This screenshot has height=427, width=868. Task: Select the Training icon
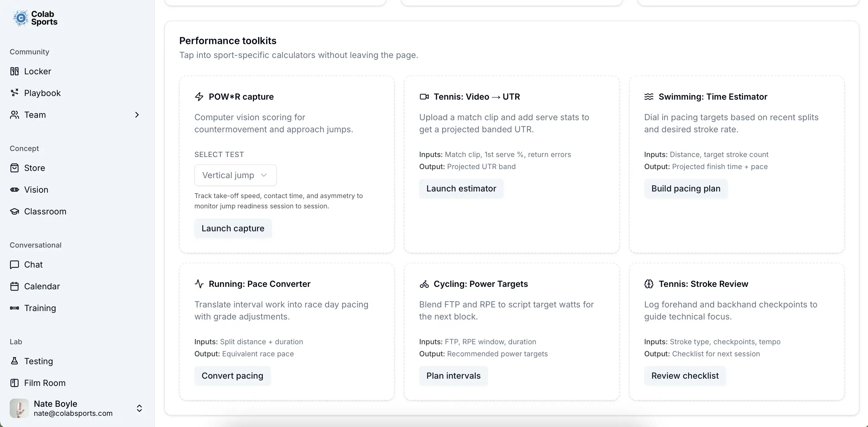14,308
